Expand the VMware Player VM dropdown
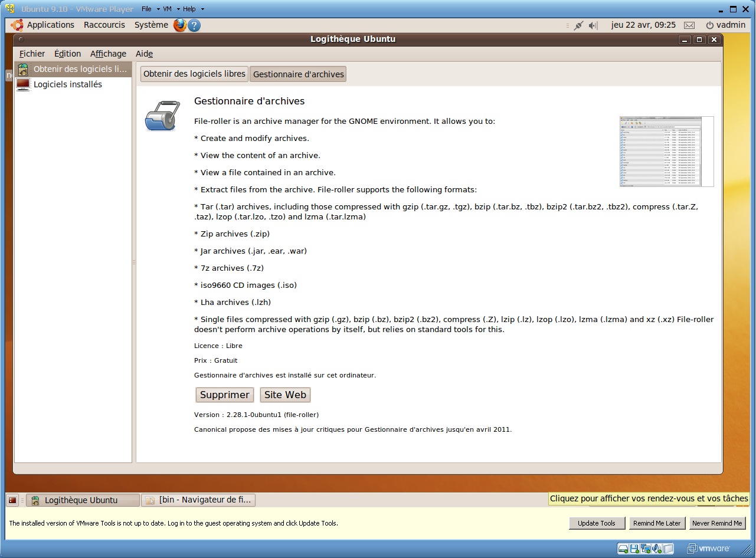The image size is (756, 558). coord(171,9)
